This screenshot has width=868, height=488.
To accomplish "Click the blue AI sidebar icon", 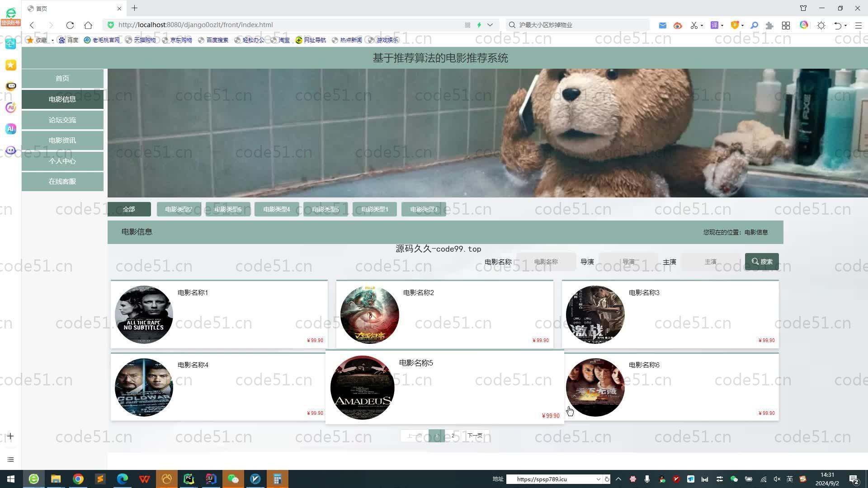I will pos(11,129).
